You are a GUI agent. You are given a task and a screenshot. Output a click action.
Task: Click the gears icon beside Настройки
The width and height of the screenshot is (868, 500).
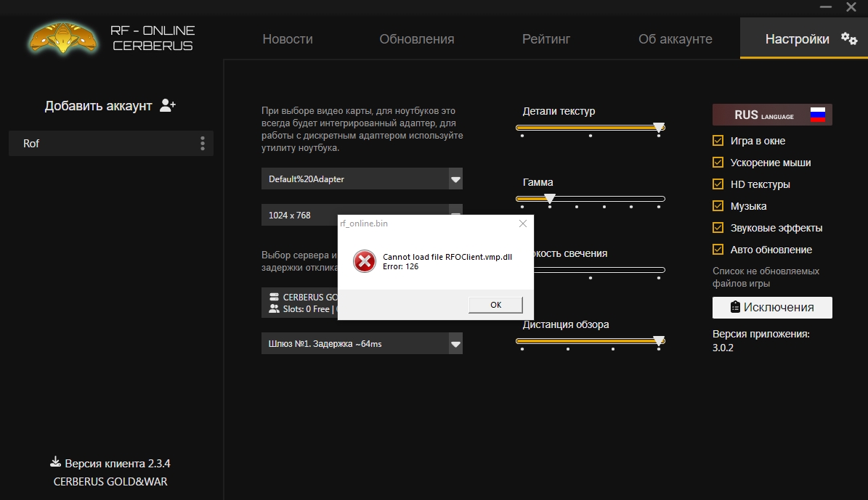tap(850, 38)
